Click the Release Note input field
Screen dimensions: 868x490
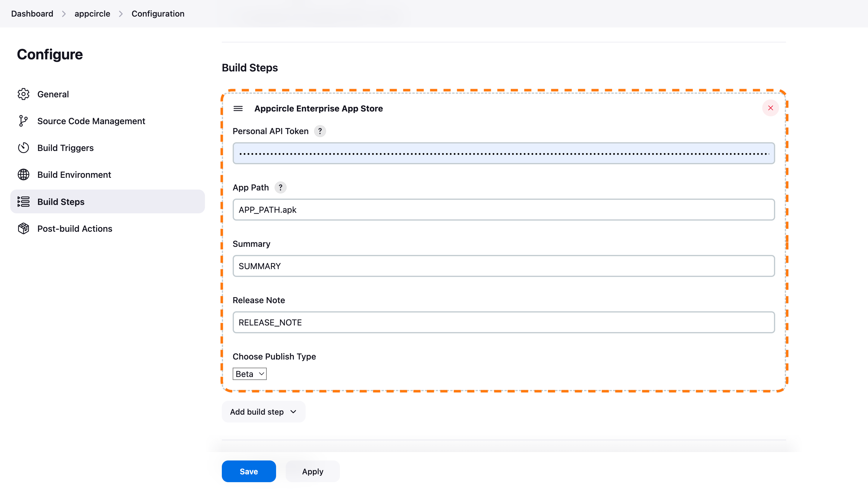point(503,322)
